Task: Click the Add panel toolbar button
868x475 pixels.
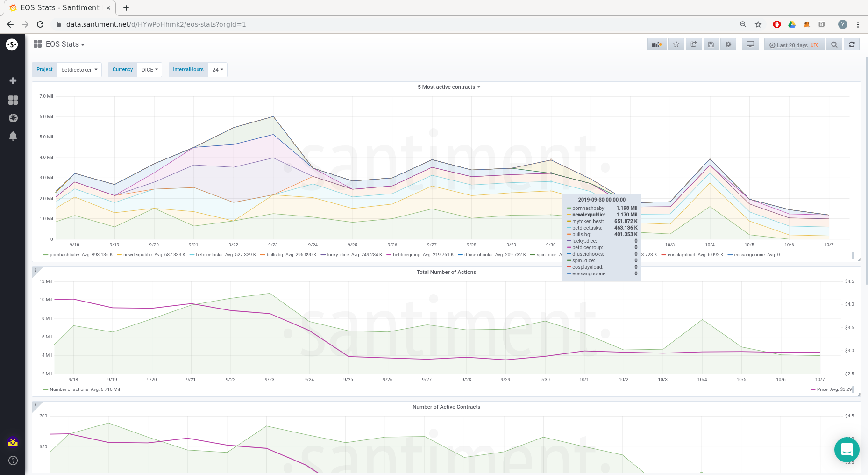Action: pyautogui.click(x=657, y=44)
